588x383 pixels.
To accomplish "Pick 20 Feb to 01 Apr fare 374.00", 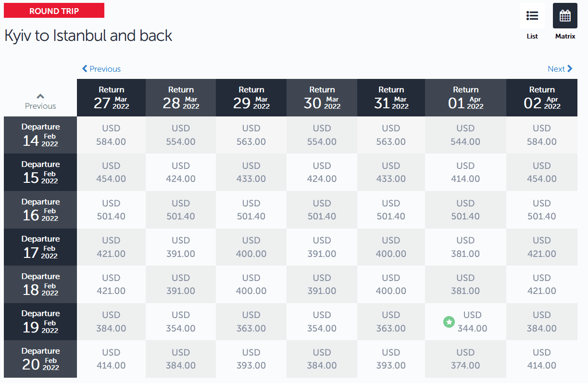I will 465,359.
